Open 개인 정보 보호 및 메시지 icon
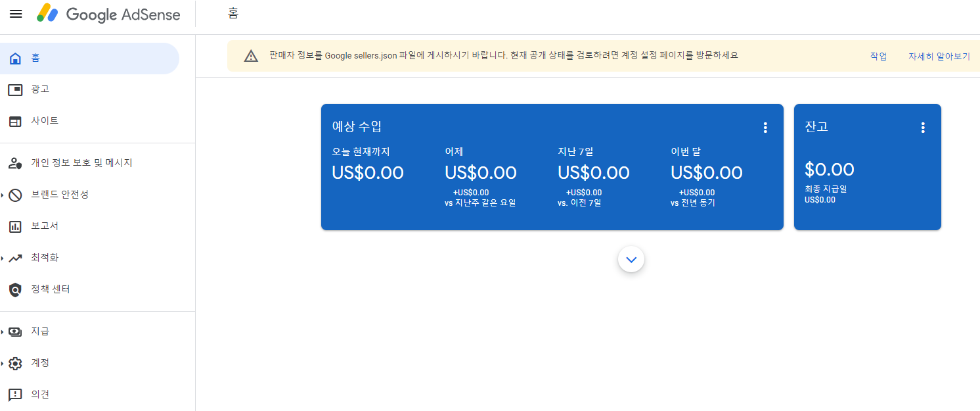The width and height of the screenshot is (980, 411). pyautogui.click(x=15, y=162)
